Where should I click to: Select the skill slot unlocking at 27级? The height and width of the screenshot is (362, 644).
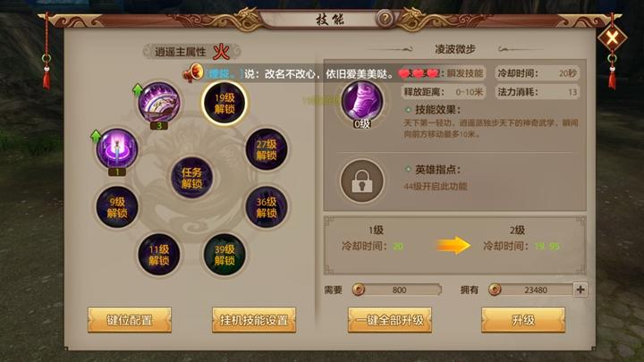(267, 149)
